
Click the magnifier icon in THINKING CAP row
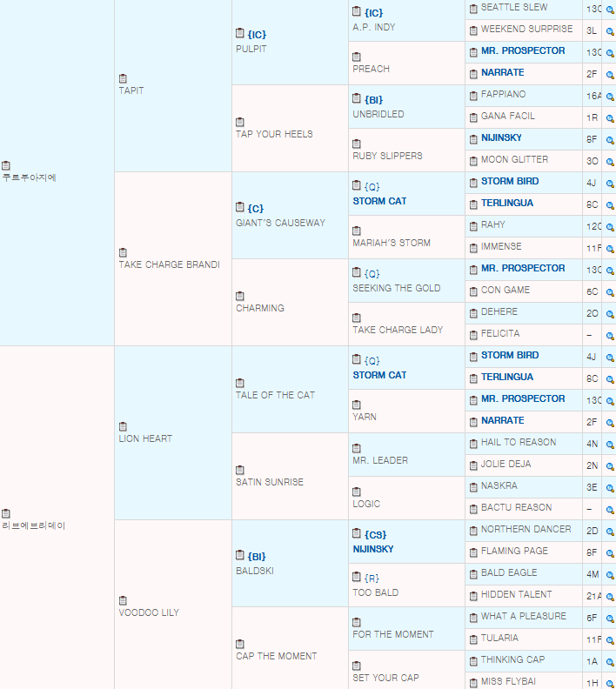610,662
